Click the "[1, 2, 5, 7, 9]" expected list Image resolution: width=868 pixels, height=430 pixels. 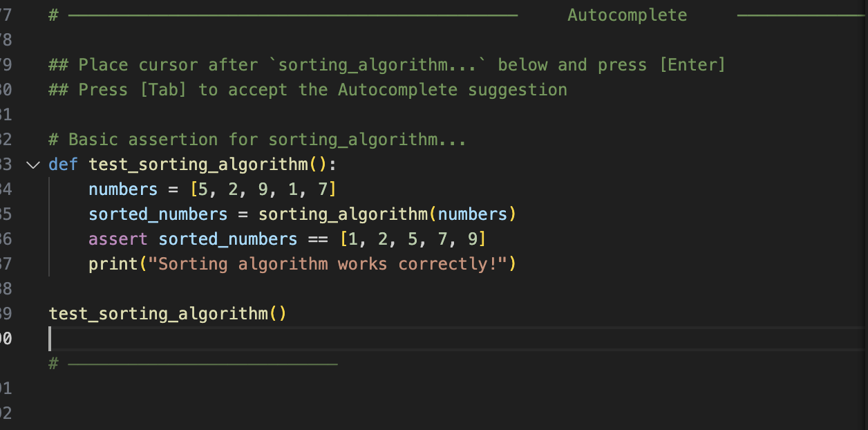tap(413, 239)
